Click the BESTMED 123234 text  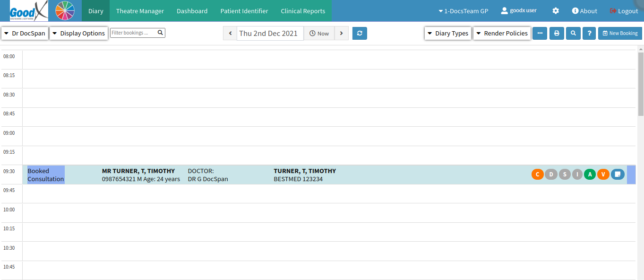(298, 179)
